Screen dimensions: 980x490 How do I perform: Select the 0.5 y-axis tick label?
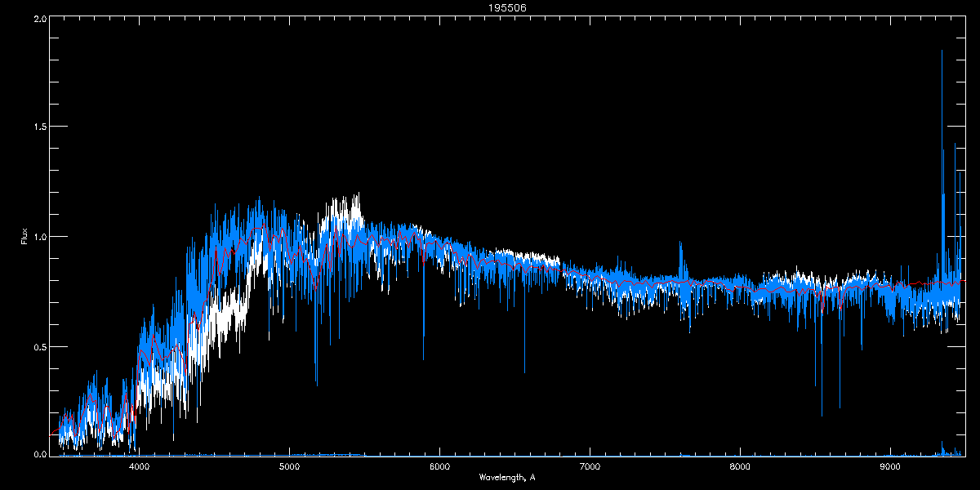pyautogui.click(x=40, y=346)
